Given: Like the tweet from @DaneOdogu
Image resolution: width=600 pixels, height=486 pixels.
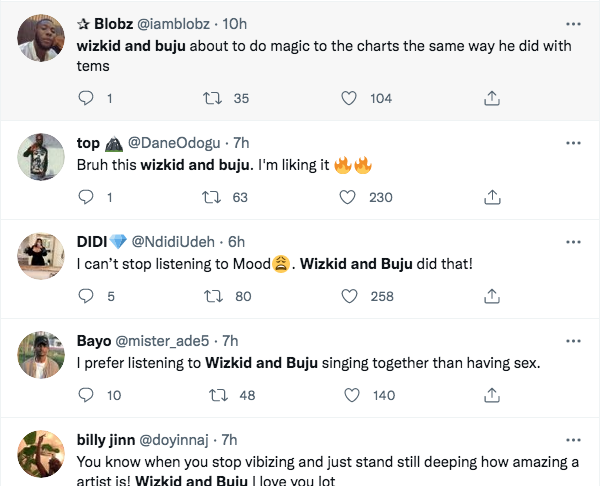Looking at the screenshot, I should 349,197.
